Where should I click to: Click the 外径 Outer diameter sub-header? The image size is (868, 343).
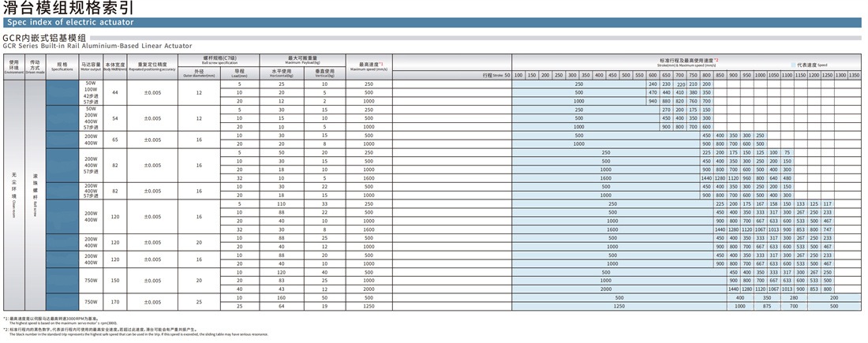click(x=199, y=73)
